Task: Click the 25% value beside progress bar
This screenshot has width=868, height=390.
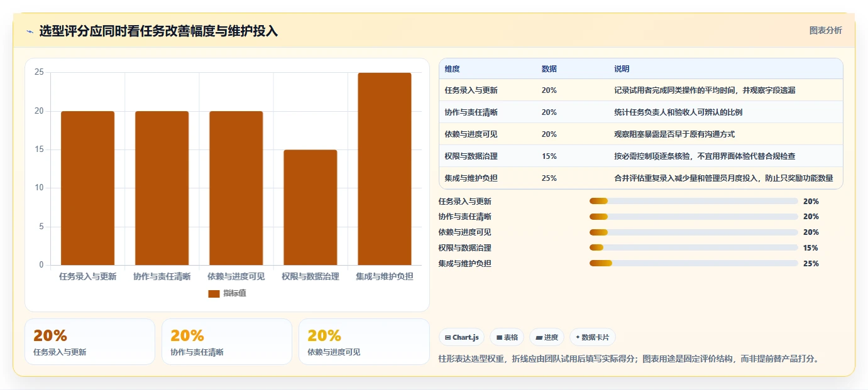Action: pyautogui.click(x=811, y=264)
